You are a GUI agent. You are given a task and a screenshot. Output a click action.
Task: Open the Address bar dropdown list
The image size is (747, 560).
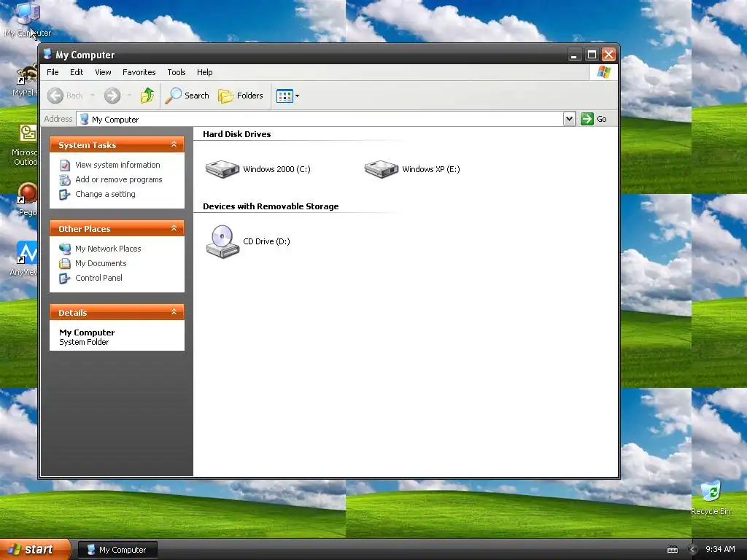point(569,119)
